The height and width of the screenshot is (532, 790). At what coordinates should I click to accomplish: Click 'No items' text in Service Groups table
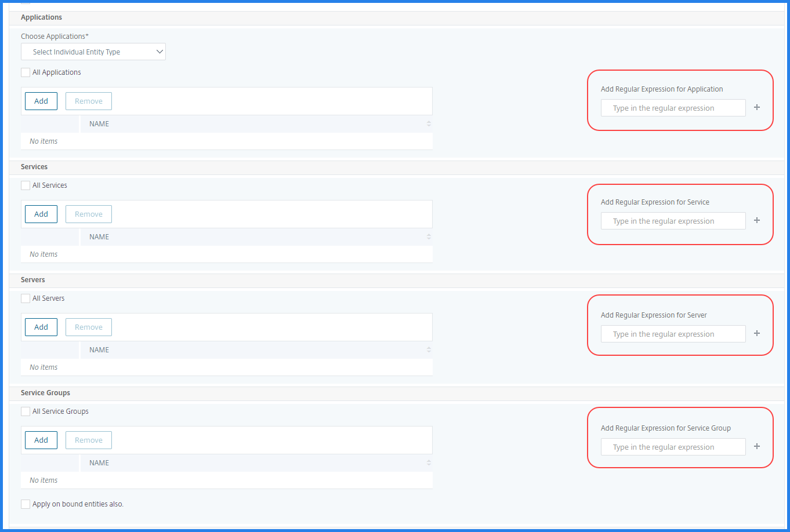point(44,480)
